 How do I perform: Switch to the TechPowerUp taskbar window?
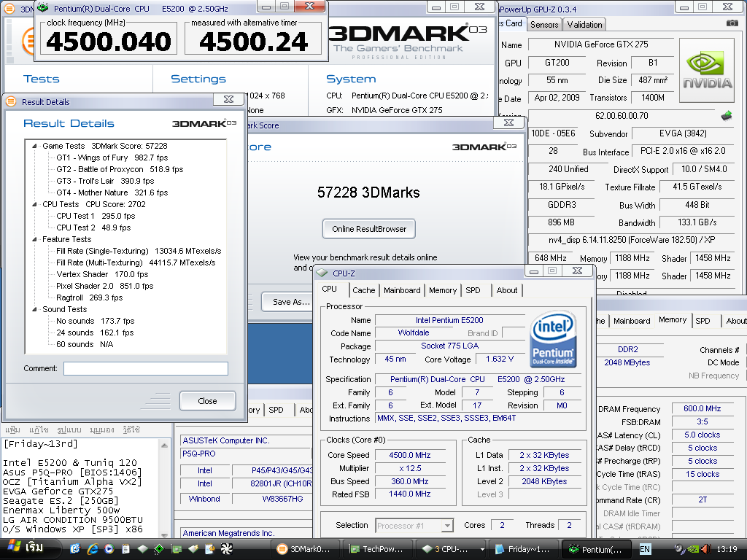(379, 549)
